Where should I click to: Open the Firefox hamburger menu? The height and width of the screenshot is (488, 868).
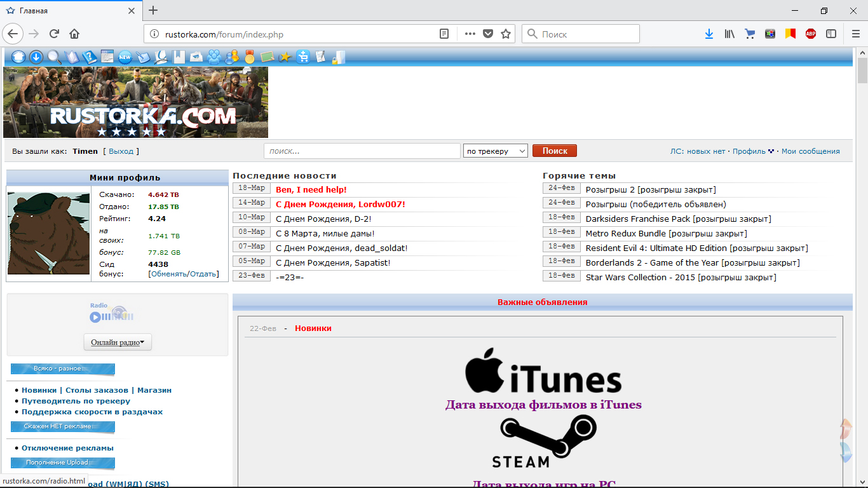point(855,34)
